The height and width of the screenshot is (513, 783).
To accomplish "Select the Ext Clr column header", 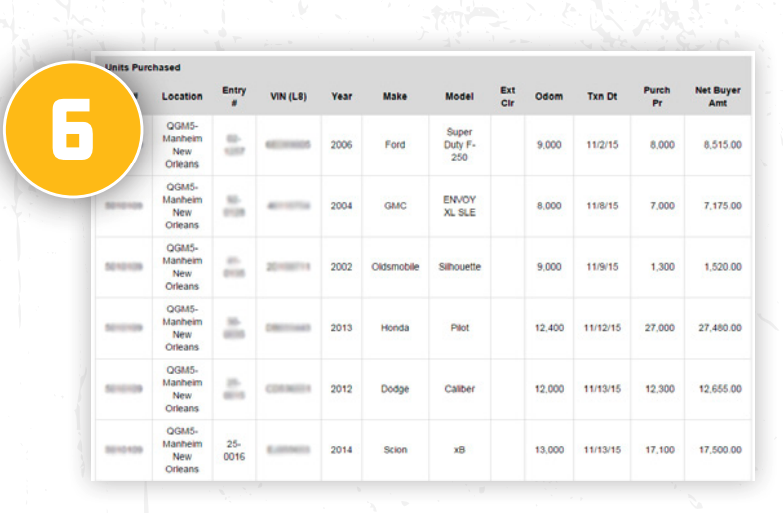I will coord(507,96).
